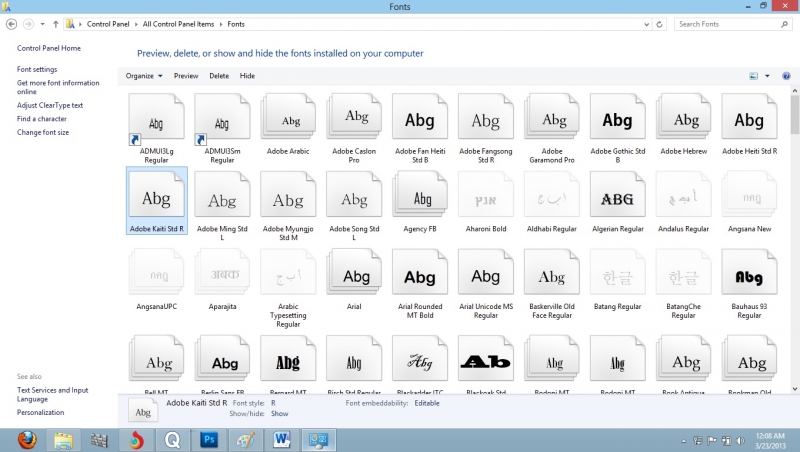Image resolution: width=800 pixels, height=452 pixels.
Task: Select the Algerian Regular font icon
Action: (x=617, y=198)
